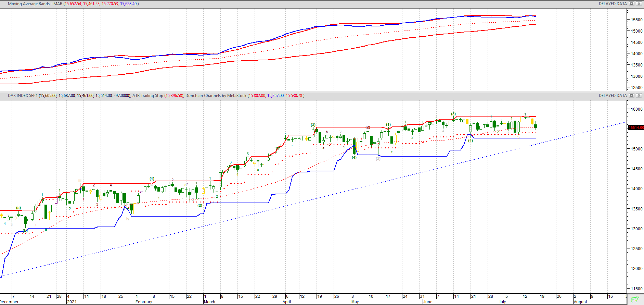644x305 pixels.
Task: Click the Moving Average Bands - MAB title
Action: click(35, 4)
